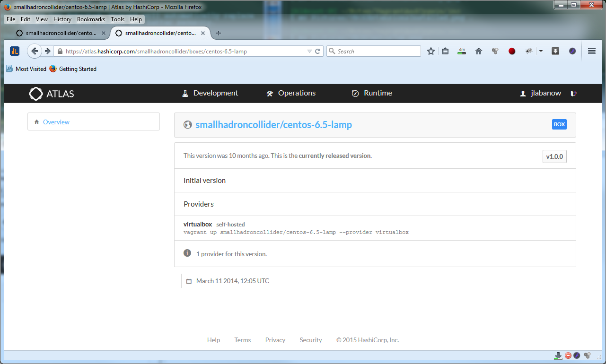606x364 pixels.
Task: Click the smallhadroncollider/centos-6.5-lamp title link
Action: (x=273, y=125)
